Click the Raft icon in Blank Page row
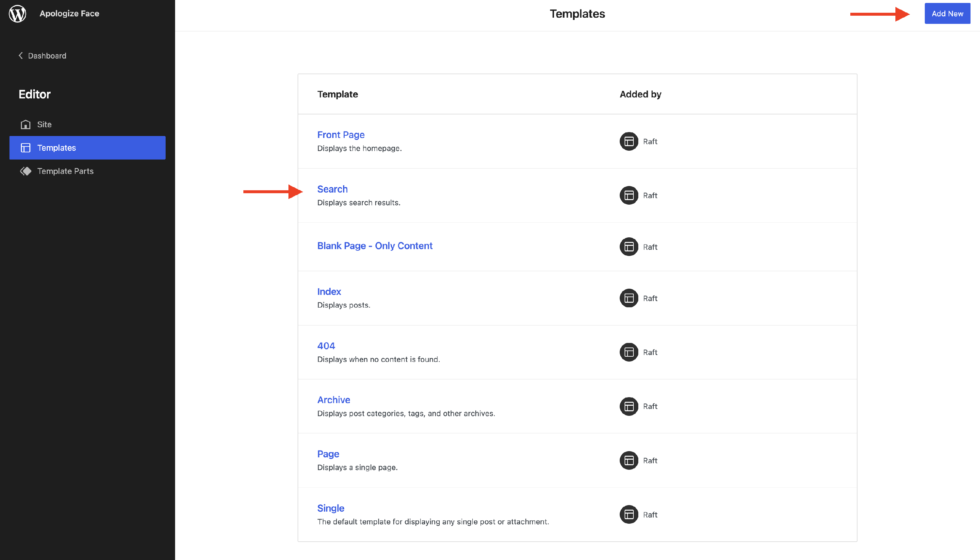 click(629, 247)
